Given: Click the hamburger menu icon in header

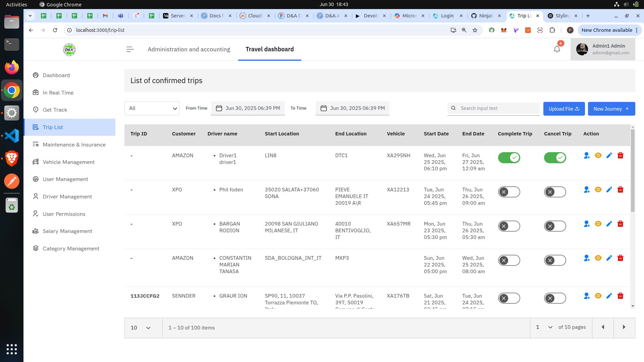Looking at the screenshot, I should [x=130, y=49].
